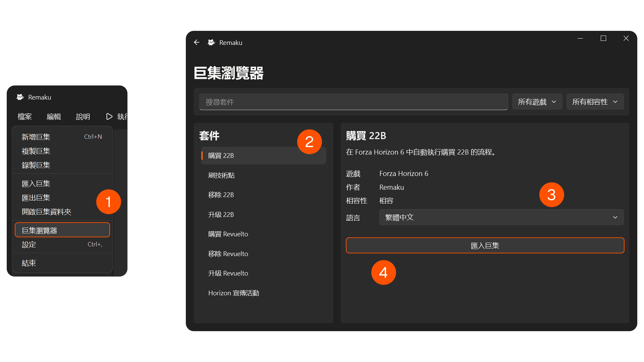Choose 結束 to exit Remaku
644x362 pixels.
[62, 263]
